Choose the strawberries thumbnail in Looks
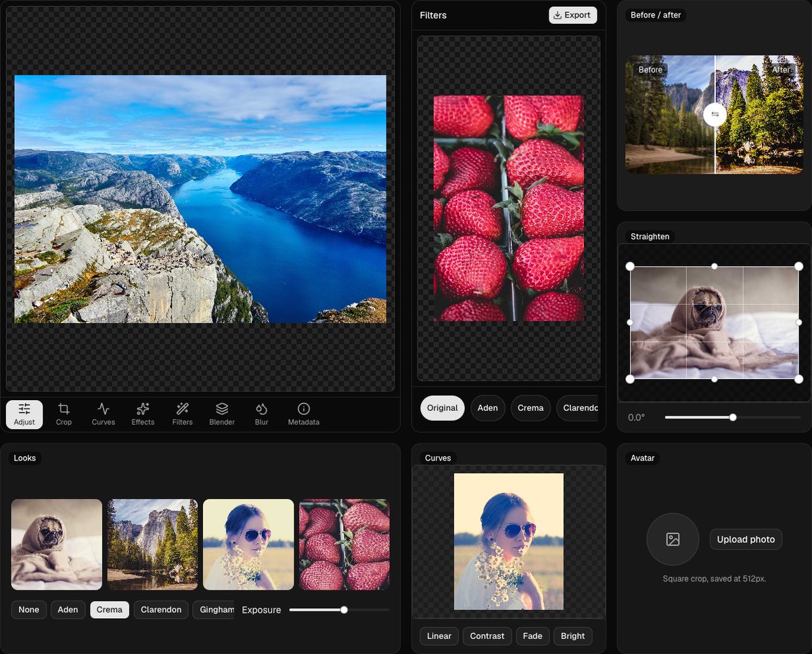 pyautogui.click(x=344, y=544)
